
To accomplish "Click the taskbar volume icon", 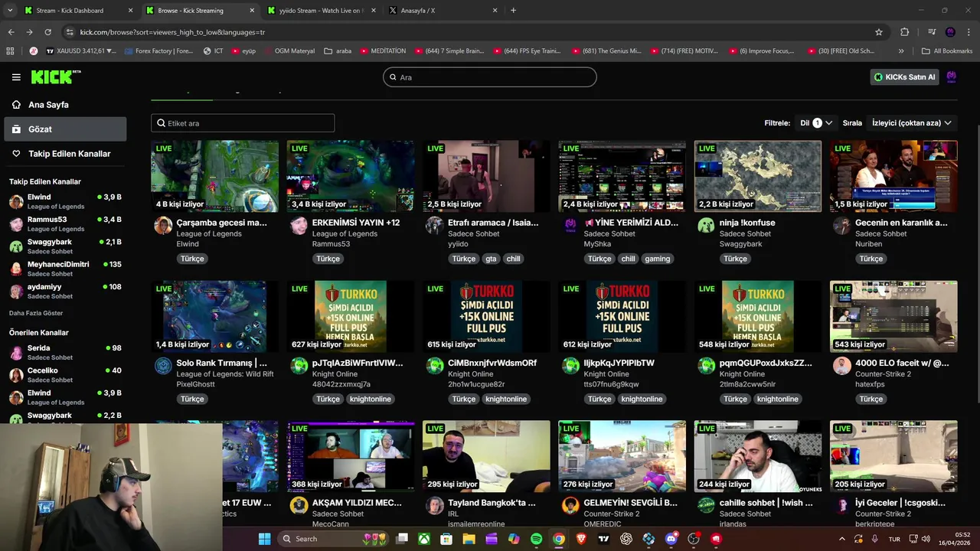I will click(x=925, y=539).
